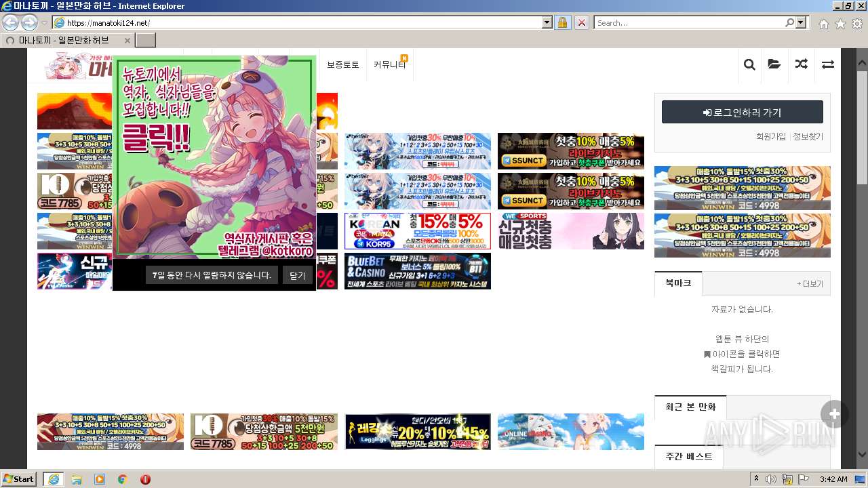Select the 주간 베스트 tab
Viewport: 868px width, 488px height.
[x=689, y=456]
